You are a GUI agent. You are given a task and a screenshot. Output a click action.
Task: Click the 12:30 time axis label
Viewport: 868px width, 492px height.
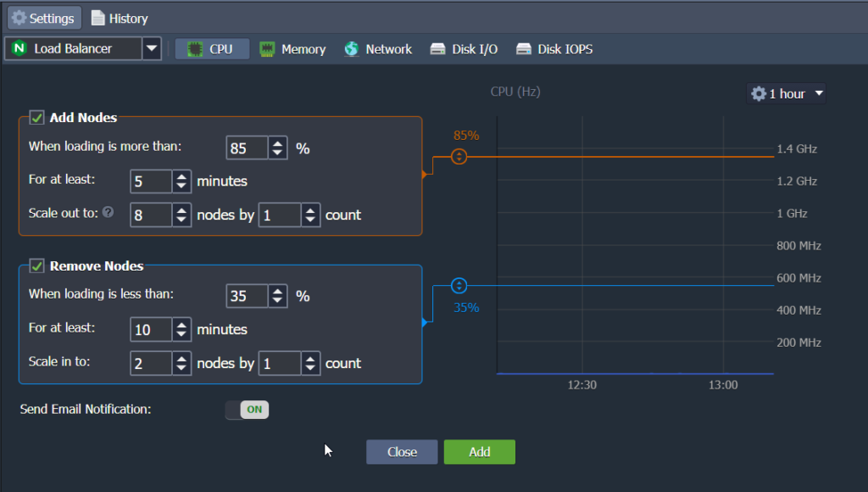tap(582, 385)
